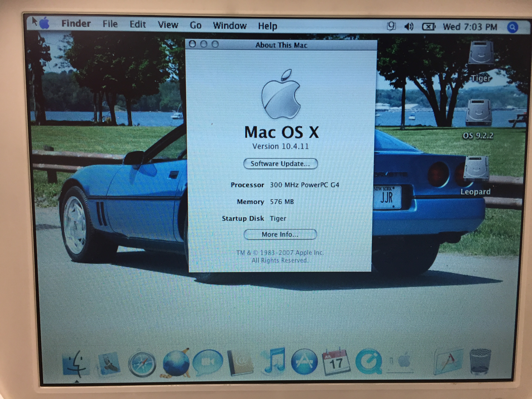Open the Apple menu
The image size is (532, 399).
pos(44,23)
